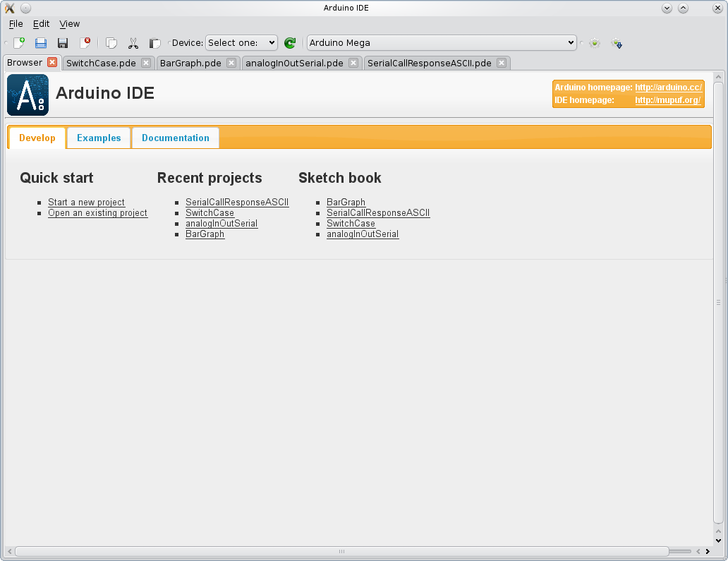Screen dimensions: 728x561
Task: Open the File menu
Action: click(16, 24)
